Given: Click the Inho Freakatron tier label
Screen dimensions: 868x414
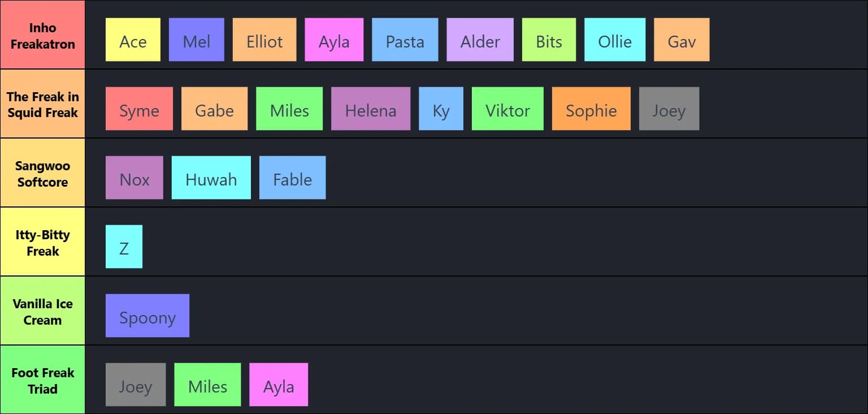Looking at the screenshot, I should pos(42,35).
